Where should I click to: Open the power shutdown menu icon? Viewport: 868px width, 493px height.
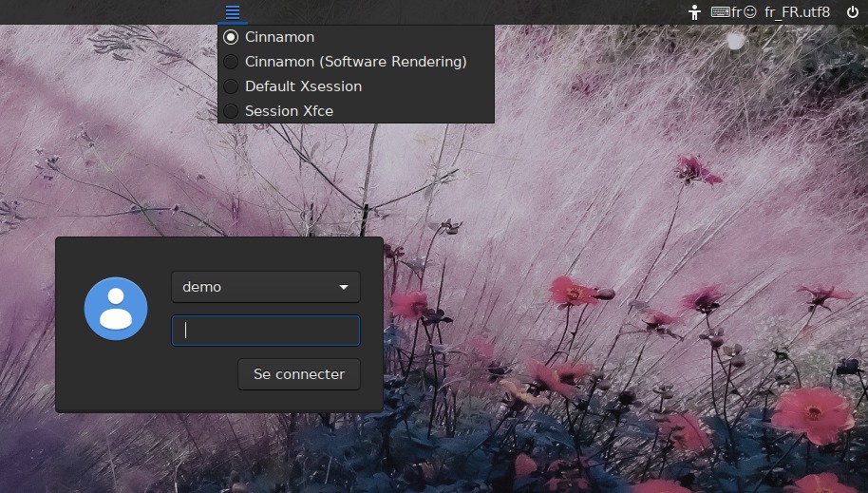(x=852, y=12)
